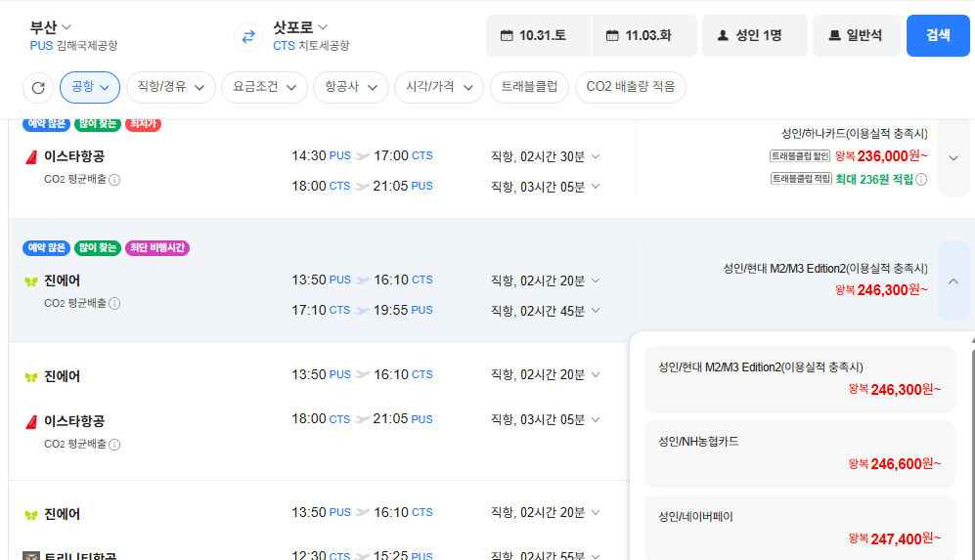Click the 진에어 logo in highlighted row

tap(31, 281)
